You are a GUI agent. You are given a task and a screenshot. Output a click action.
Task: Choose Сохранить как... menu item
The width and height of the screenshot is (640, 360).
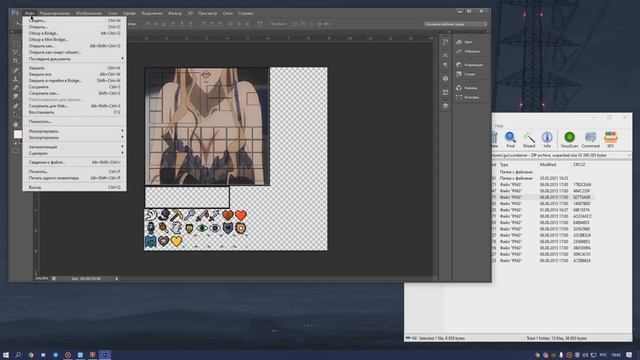point(74,93)
